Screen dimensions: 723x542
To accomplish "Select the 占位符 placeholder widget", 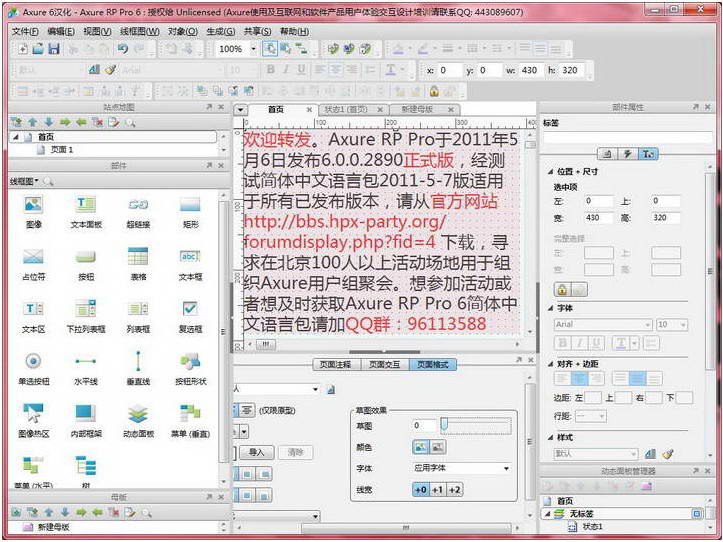I will coord(33,264).
